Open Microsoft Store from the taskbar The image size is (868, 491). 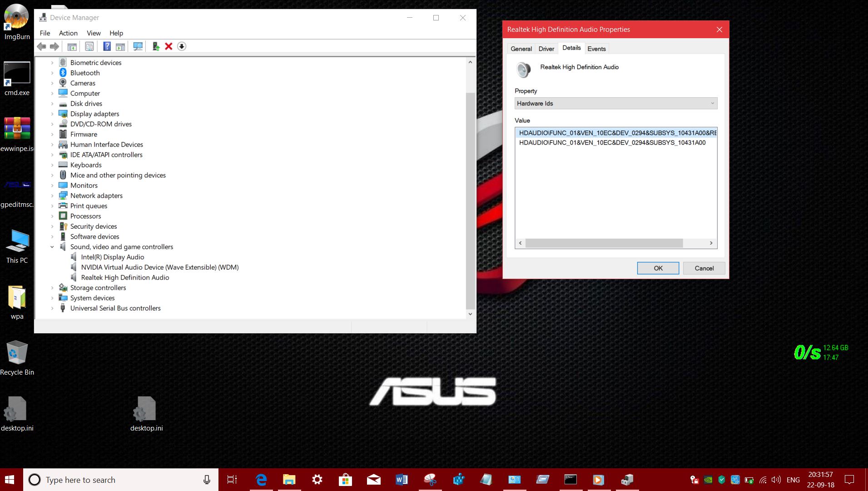tap(345, 480)
